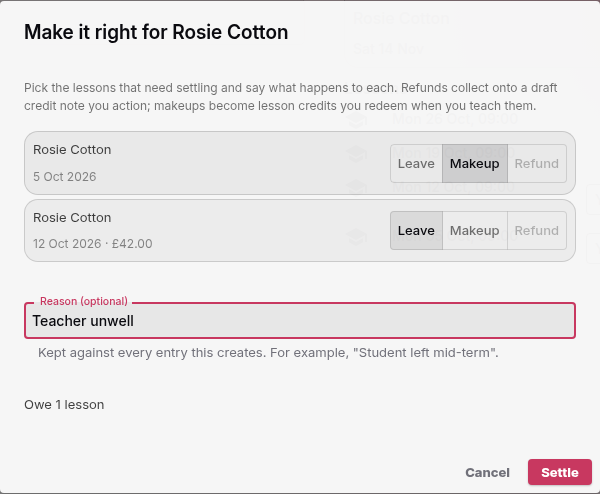Image resolution: width=600 pixels, height=494 pixels.
Task: Cancel the settle dialog
Action: [x=488, y=473]
